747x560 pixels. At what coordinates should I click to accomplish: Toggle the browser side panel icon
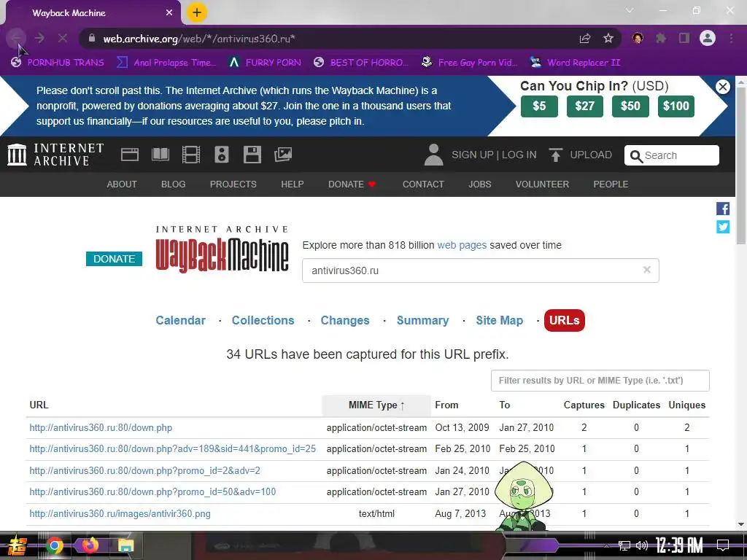coord(684,38)
